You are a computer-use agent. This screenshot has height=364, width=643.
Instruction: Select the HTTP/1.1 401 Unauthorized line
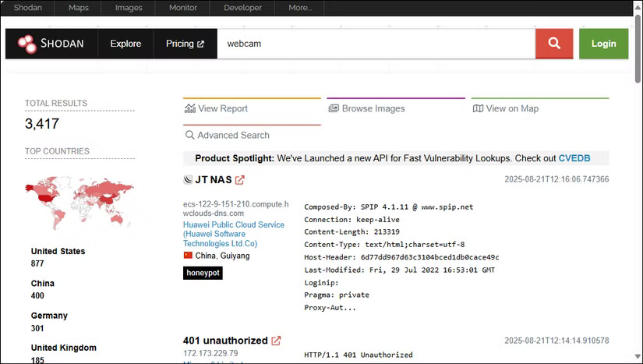pos(359,355)
